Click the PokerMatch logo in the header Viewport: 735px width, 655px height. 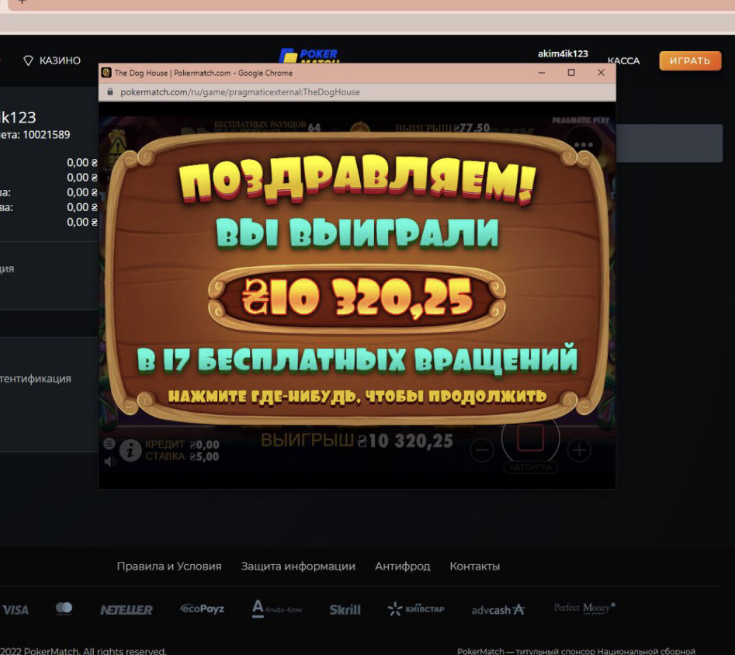click(x=309, y=56)
